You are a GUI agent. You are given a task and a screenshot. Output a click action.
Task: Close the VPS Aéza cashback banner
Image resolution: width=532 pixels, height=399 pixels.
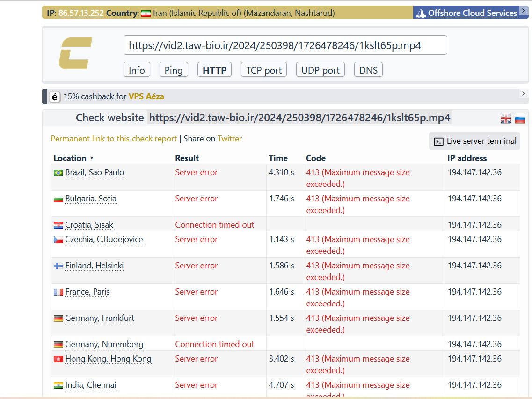(x=524, y=93)
